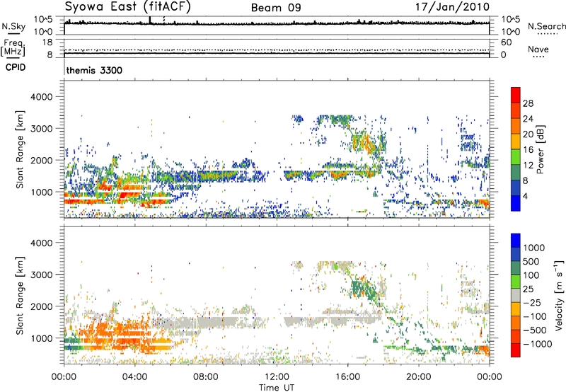This screenshot has width=566, height=392.
Task: Click Velocity colorbar value -25
Action: [532, 303]
